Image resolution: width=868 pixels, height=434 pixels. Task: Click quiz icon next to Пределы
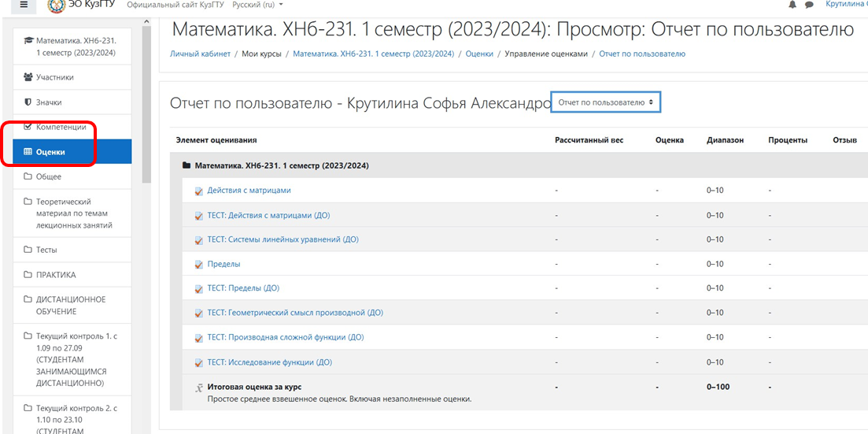coord(199,265)
